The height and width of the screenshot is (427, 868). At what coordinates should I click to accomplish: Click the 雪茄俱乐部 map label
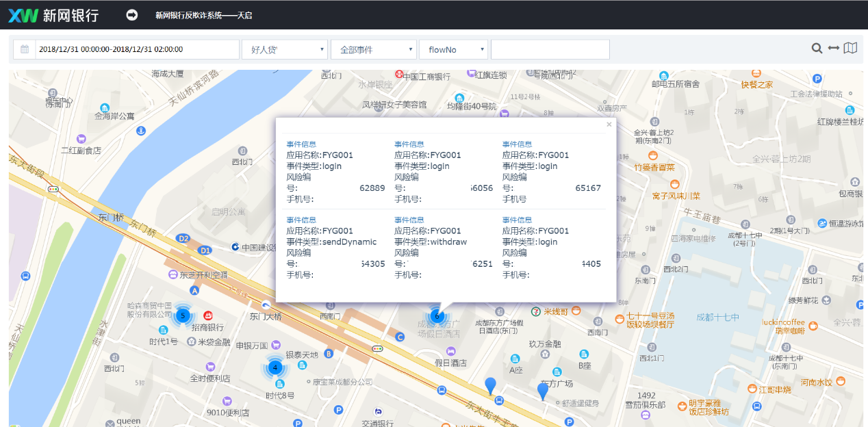coord(646,404)
